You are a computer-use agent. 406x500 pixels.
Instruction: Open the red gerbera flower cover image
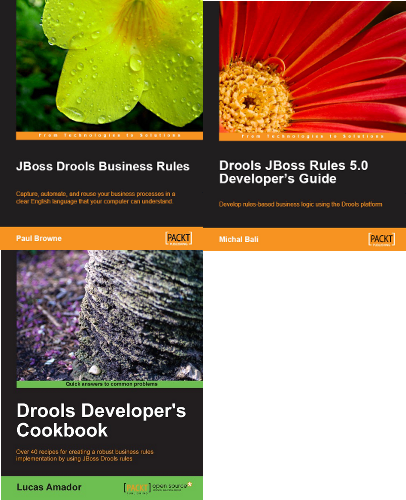coord(312,67)
